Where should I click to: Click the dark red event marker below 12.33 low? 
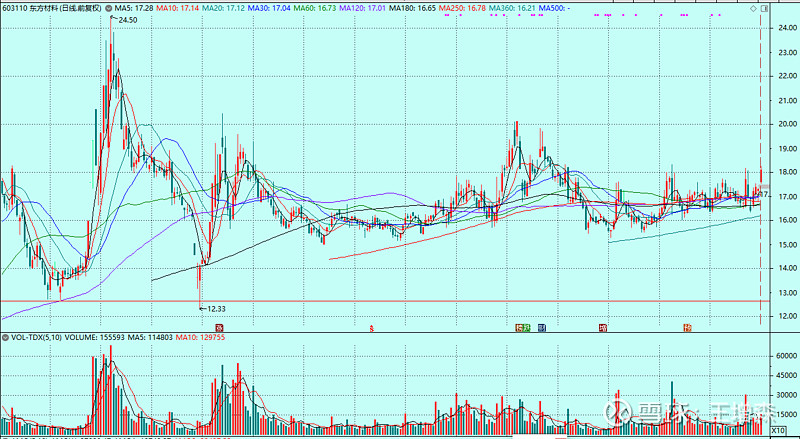coord(219,328)
